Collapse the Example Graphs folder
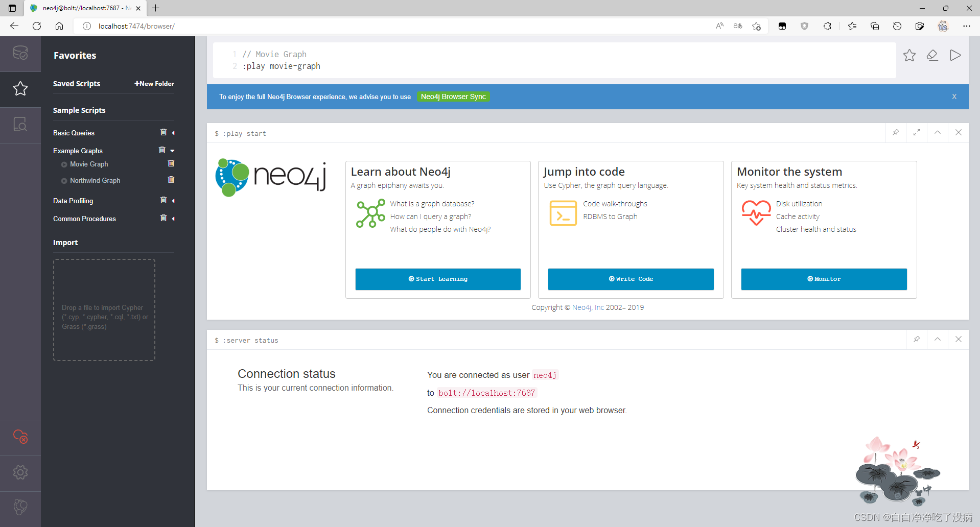 [x=173, y=151]
